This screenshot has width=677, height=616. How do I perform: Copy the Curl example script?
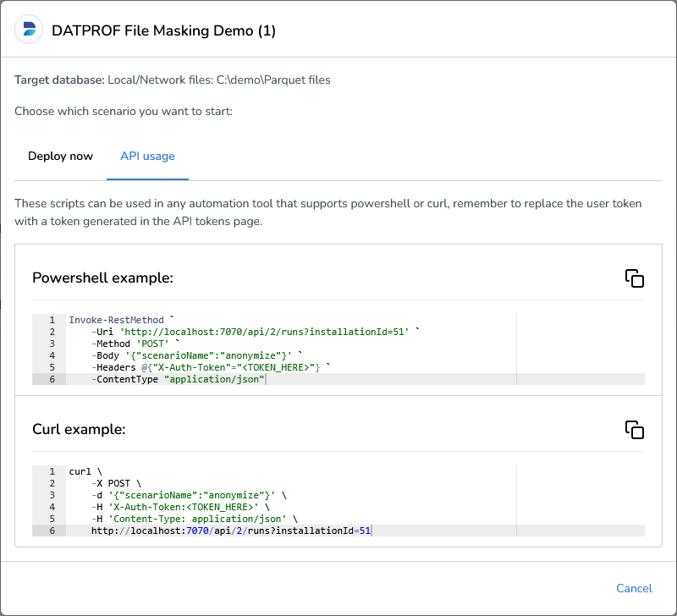(635, 429)
